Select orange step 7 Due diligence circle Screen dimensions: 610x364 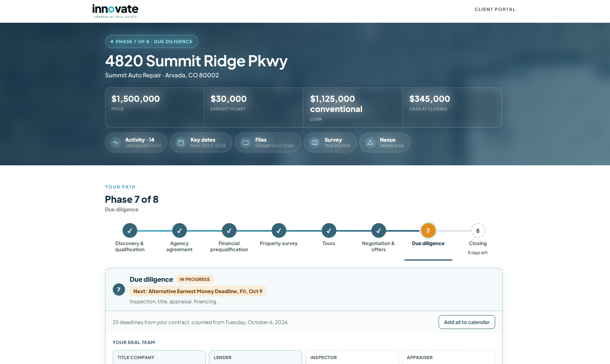tap(428, 230)
